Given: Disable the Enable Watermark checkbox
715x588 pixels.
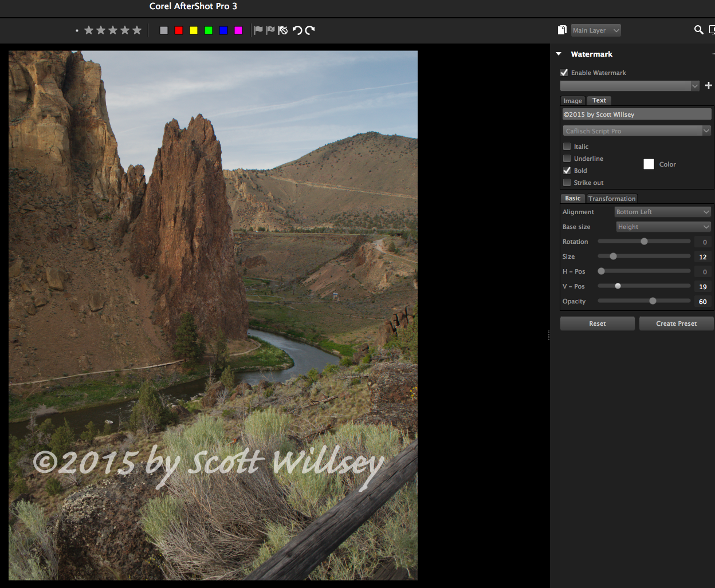Looking at the screenshot, I should pyautogui.click(x=564, y=73).
